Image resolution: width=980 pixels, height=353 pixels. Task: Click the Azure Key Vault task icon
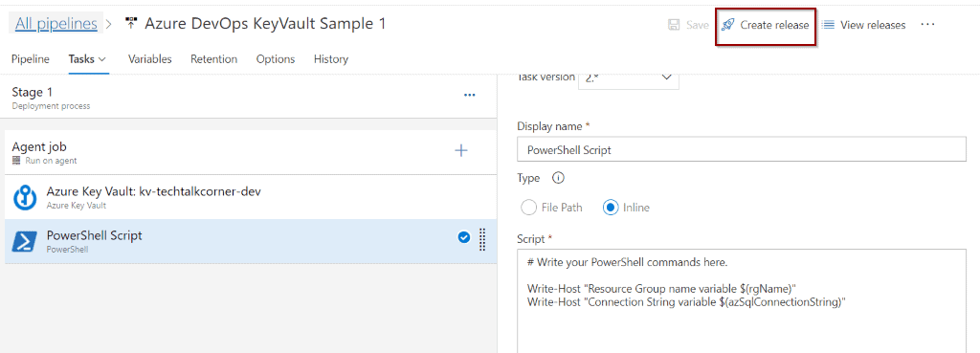click(x=26, y=197)
